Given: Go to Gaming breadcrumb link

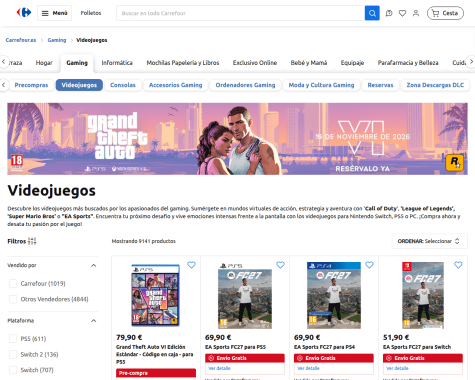Looking at the screenshot, I should [x=57, y=40].
